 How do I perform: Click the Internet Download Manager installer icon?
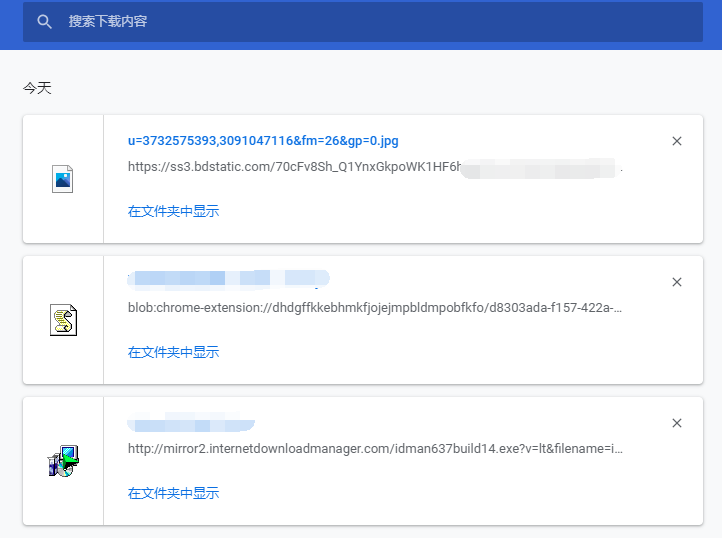[x=63, y=461]
